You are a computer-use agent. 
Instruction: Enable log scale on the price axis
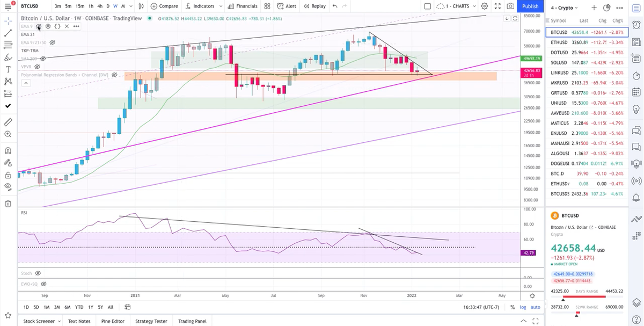523,307
